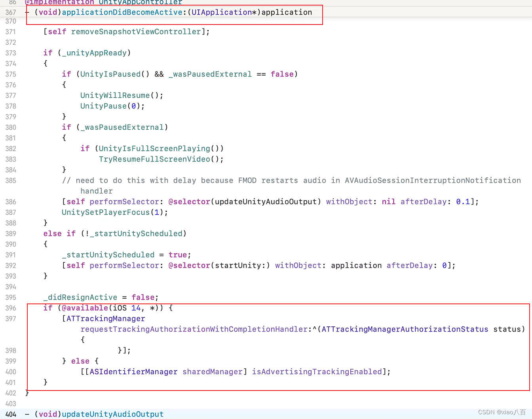Click gutter line number 392
Screen dimensions: 532x419
pos(11,265)
